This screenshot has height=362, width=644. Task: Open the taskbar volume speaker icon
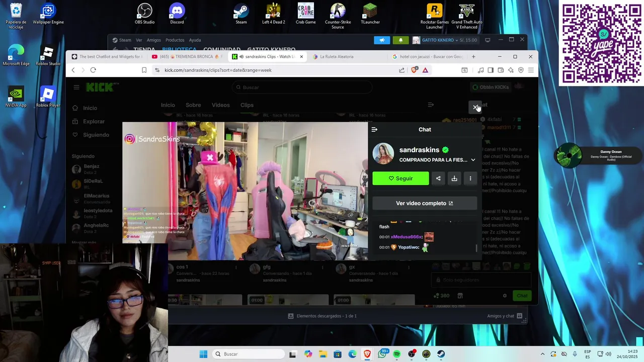click(x=608, y=354)
